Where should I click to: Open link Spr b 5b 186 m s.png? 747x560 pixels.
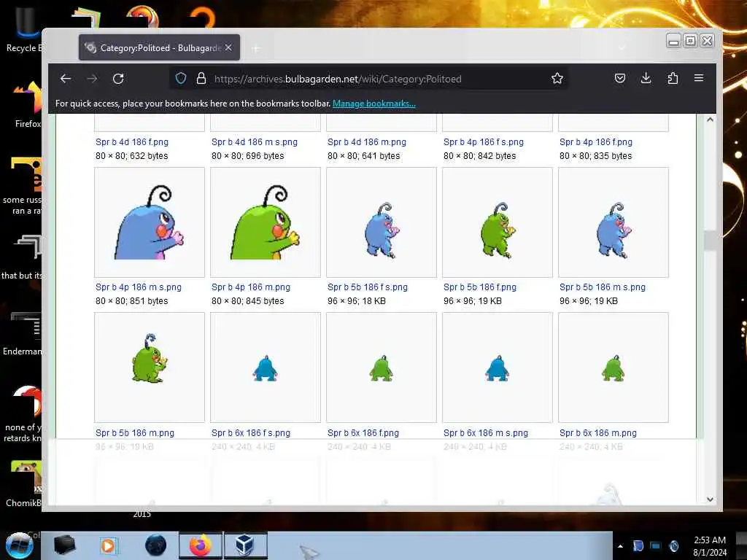[x=603, y=287]
